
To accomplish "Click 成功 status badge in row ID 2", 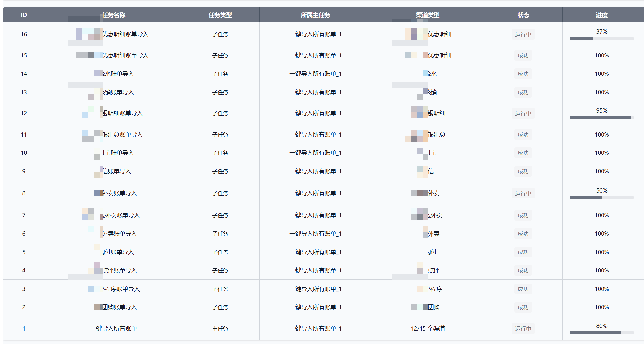I will (523, 307).
